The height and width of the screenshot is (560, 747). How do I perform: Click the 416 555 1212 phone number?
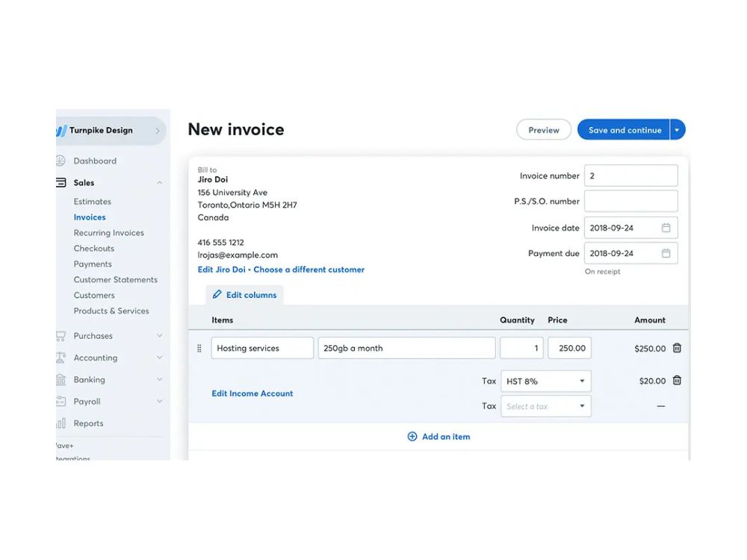pos(220,243)
